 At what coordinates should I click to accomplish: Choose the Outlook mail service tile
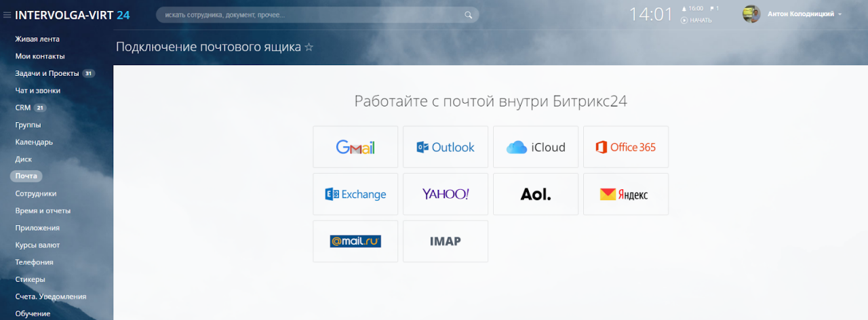click(446, 147)
